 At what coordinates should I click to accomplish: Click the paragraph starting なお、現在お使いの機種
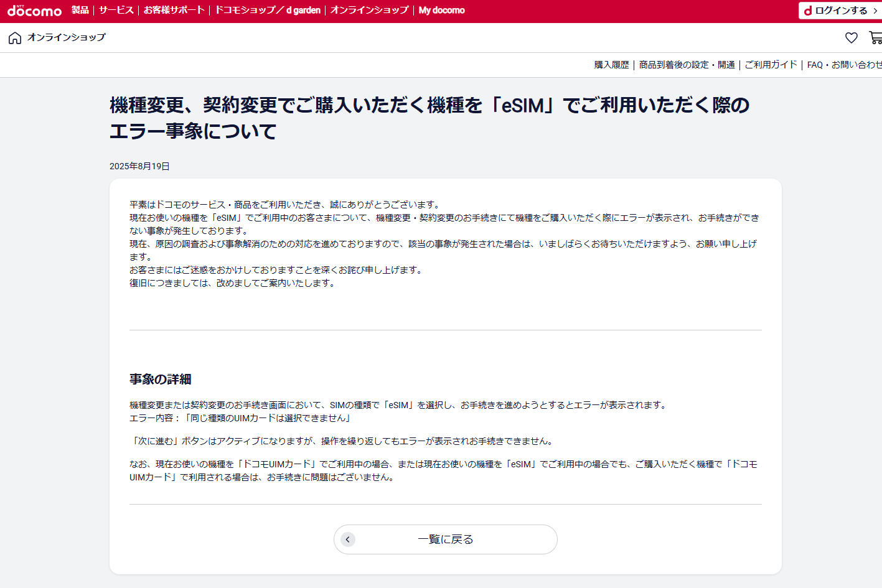(x=443, y=471)
